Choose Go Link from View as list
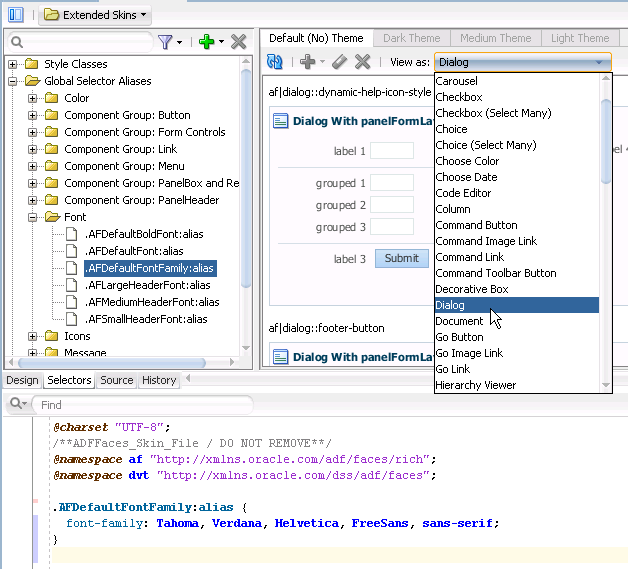Screen dimensions: 628x569 click(x=517, y=369)
